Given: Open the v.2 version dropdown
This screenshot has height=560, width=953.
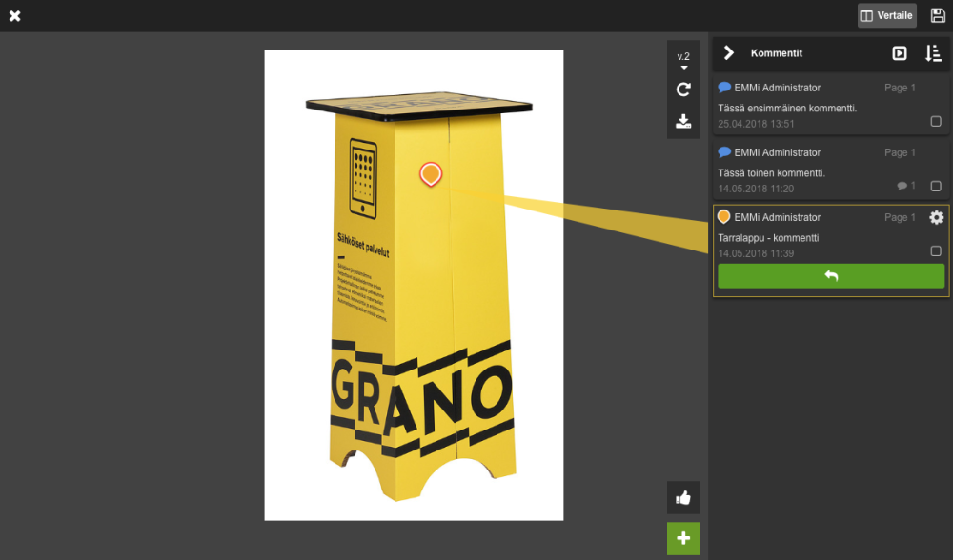Looking at the screenshot, I should 683,60.
